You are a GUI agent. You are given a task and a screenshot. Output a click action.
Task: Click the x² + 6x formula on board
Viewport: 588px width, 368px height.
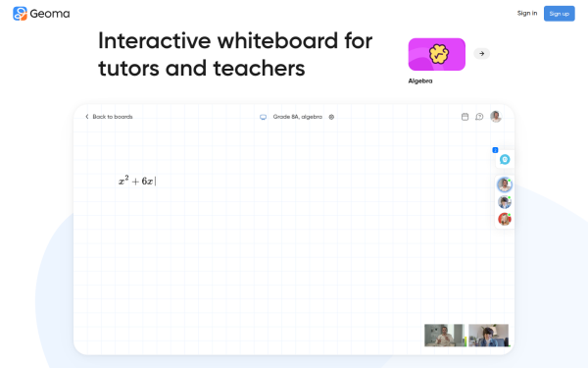coord(136,181)
